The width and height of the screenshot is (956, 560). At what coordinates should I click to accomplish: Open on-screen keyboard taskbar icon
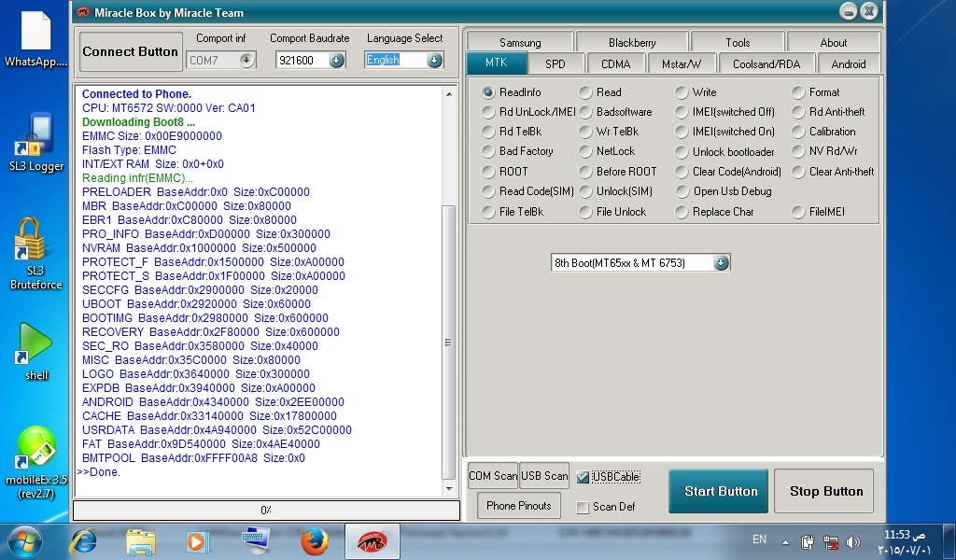click(255, 541)
